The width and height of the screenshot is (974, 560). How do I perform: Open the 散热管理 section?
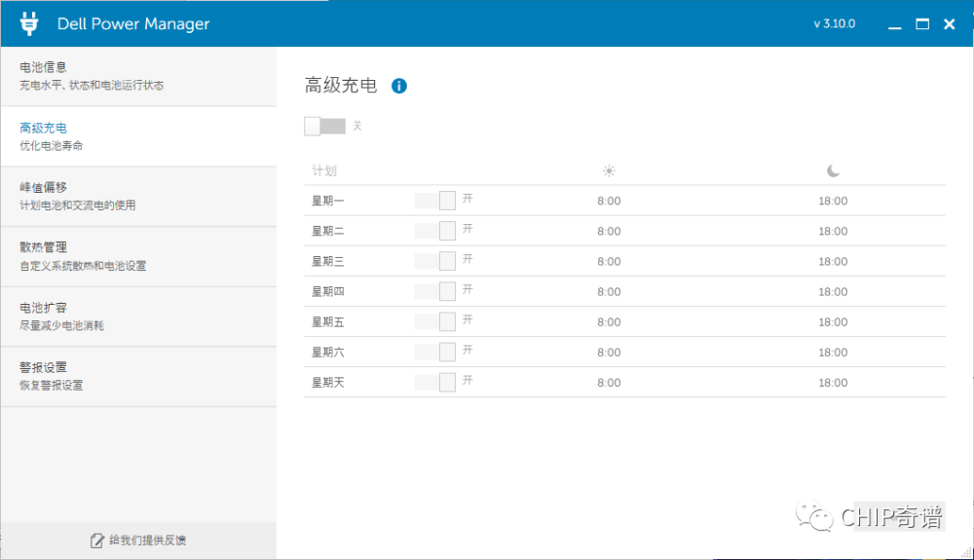coord(138,256)
